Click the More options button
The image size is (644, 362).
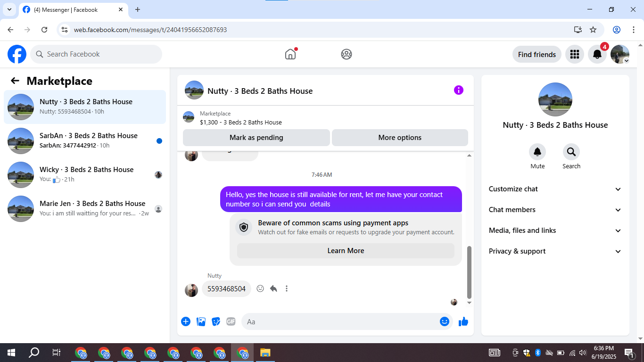pos(400,138)
